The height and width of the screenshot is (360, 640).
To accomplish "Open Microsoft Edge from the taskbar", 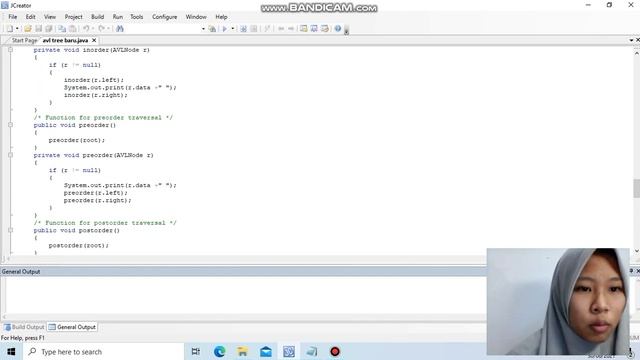I will 220,352.
